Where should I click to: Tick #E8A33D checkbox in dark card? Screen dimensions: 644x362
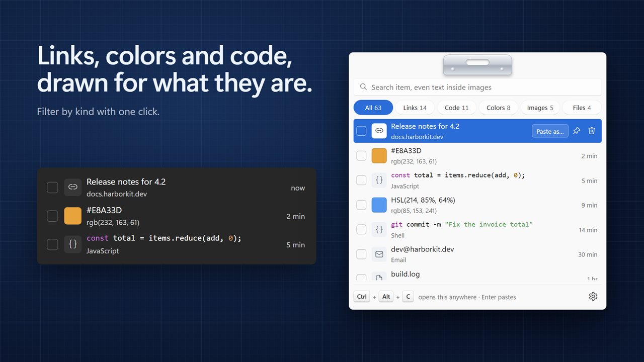click(52, 216)
